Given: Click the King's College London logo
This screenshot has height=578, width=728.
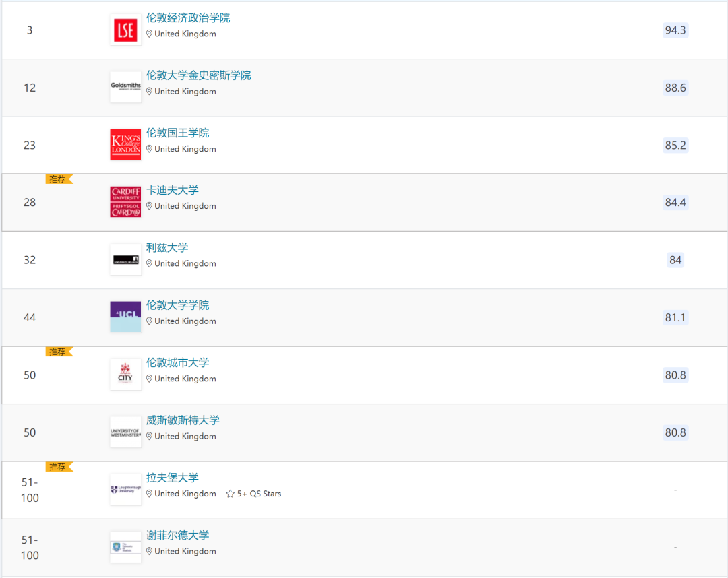Looking at the screenshot, I should 125,145.
